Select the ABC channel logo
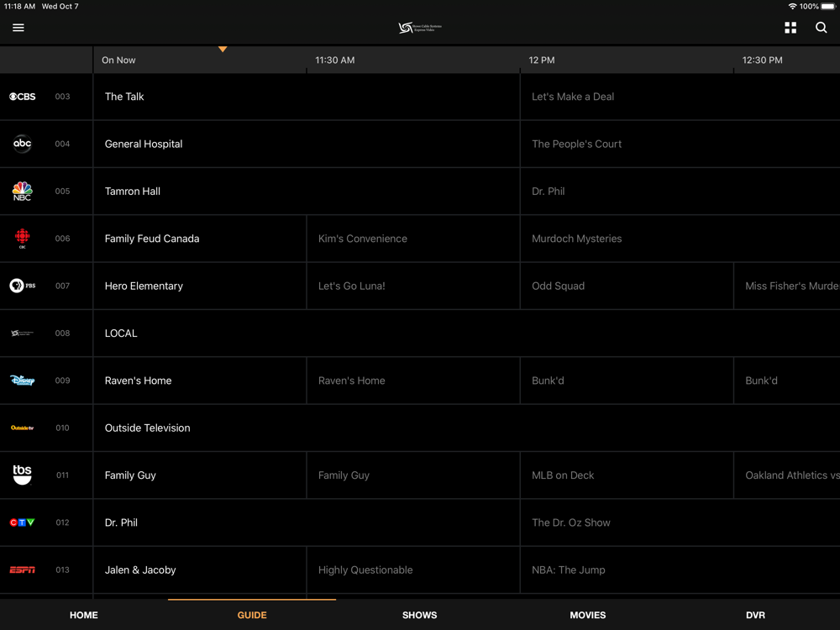The height and width of the screenshot is (630, 840). [22, 144]
